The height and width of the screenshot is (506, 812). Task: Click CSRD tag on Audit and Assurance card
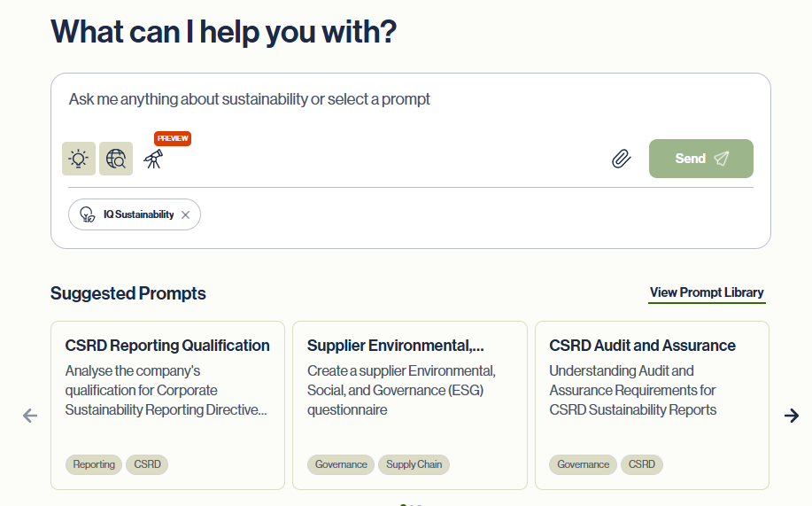click(x=642, y=464)
